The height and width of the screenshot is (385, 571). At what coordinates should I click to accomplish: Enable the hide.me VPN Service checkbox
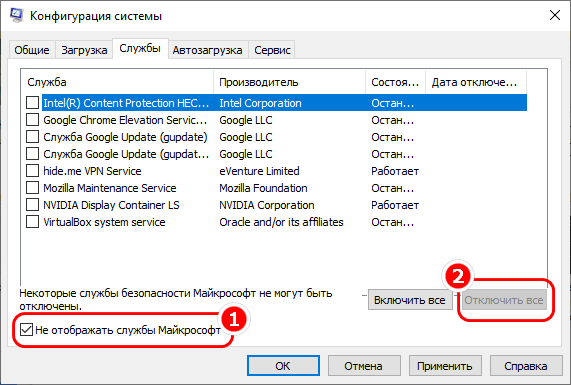tap(32, 171)
